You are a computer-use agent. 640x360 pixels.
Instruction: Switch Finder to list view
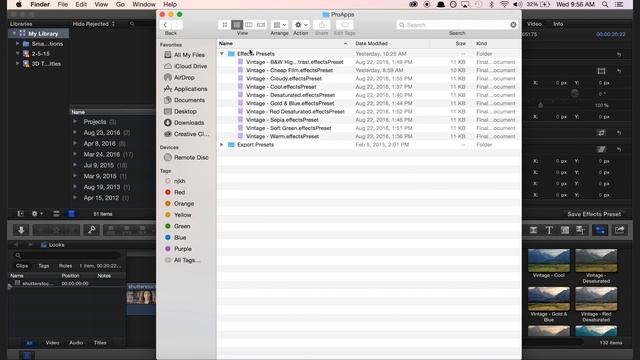tap(237, 25)
